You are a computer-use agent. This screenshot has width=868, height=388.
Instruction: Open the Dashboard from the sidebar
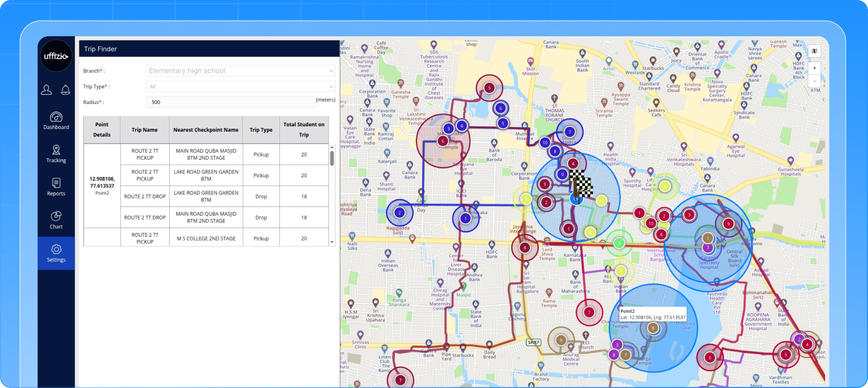[56, 121]
